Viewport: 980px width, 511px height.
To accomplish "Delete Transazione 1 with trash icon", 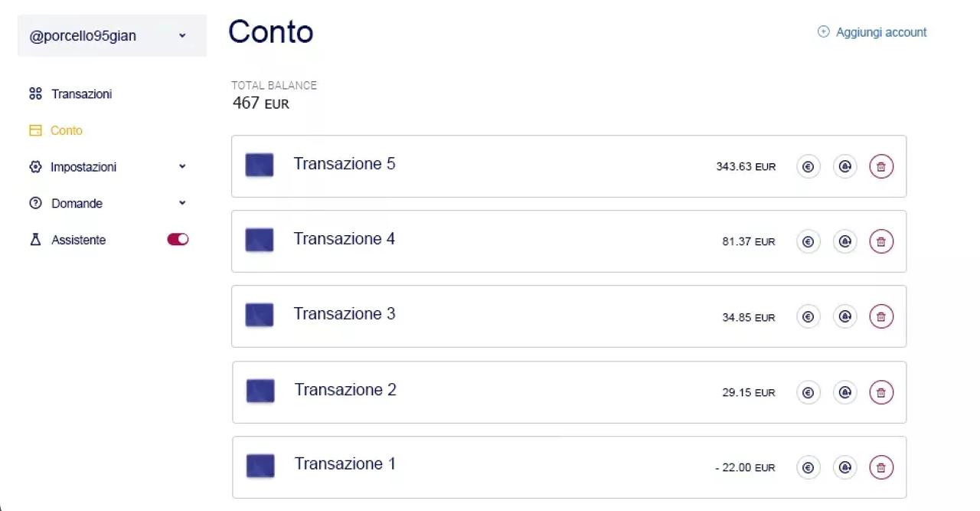I will (x=881, y=467).
